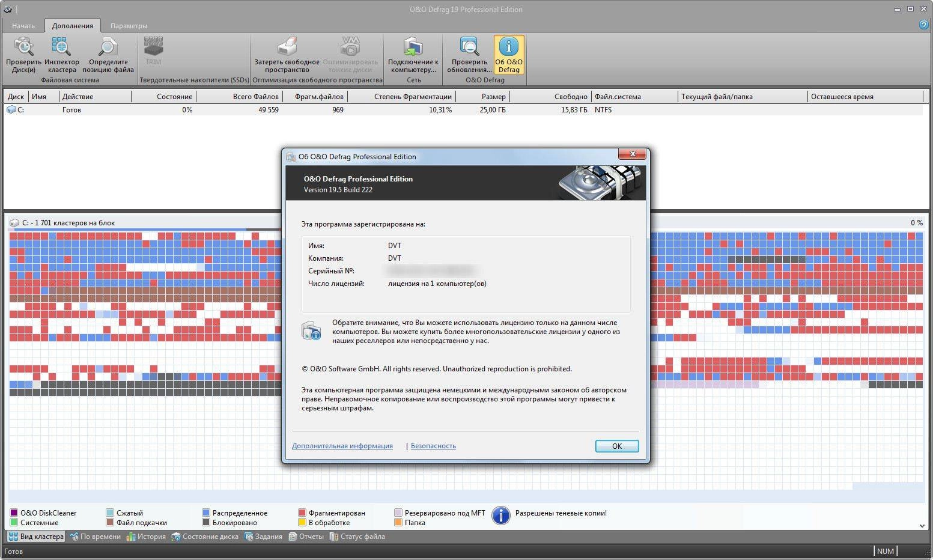Click the drive C: icon in disk list
933x560 pixels.
coord(11,110)
